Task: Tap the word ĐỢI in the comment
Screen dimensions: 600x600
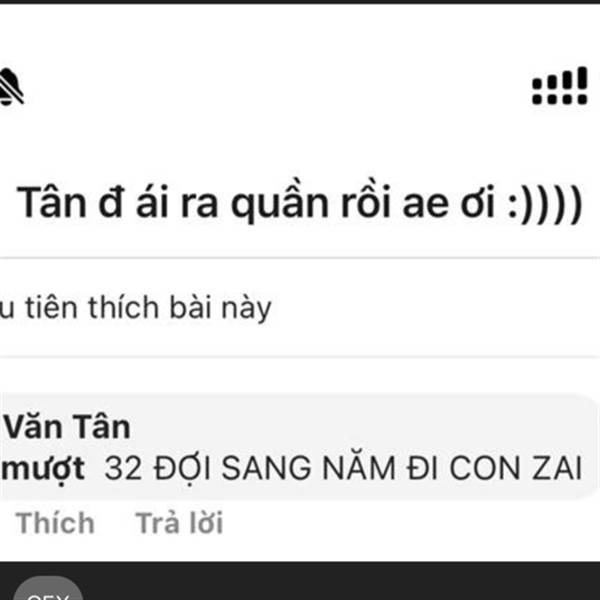Action: click(182, 470)
